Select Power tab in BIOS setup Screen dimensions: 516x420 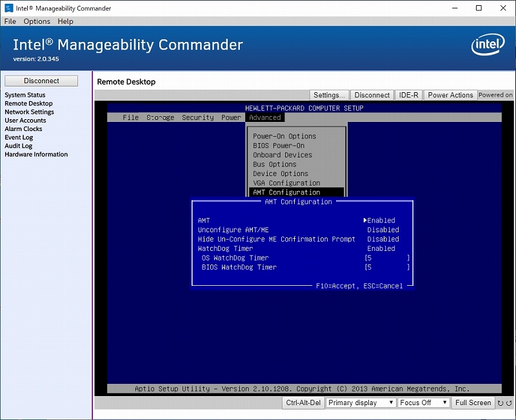(x=231, y=117)
